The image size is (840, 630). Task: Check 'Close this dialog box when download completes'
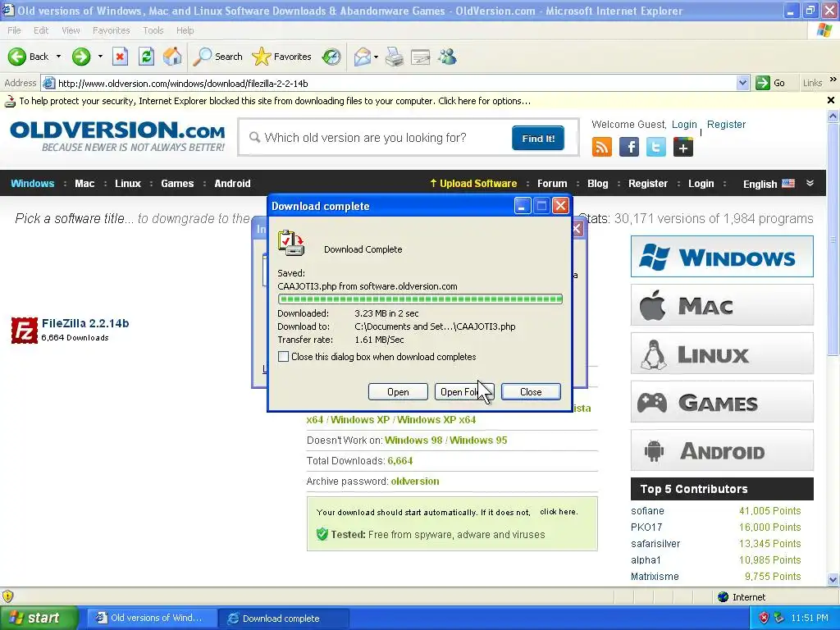[x=283, y=357]
